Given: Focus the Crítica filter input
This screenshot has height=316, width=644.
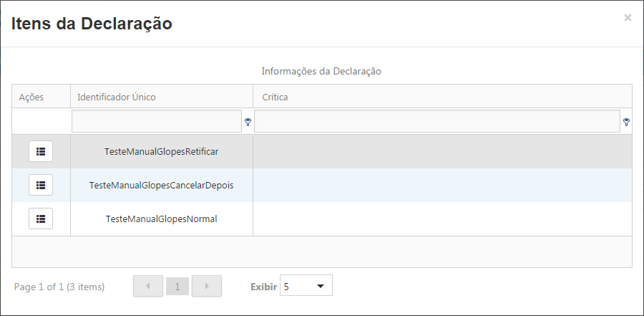Looking at the screenshot, I should (437, 121).
